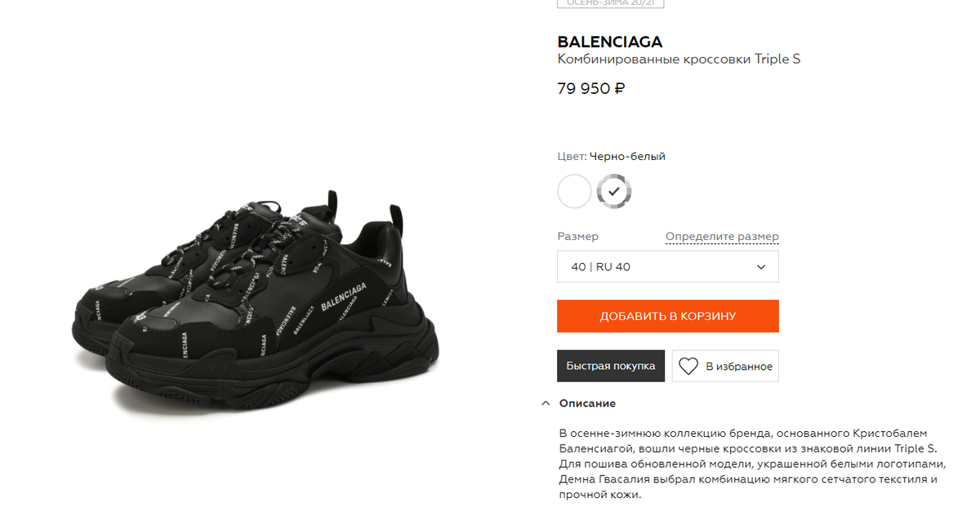Screen dimensions: 980x512
Task: Click product title Комбинированные кроссовки Triple S
Action: point(679,60)
